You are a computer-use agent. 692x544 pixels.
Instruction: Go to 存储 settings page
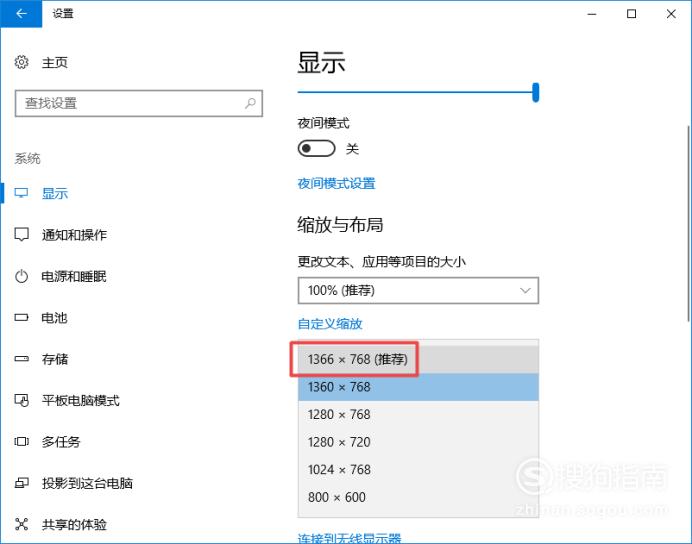point(54,359)
